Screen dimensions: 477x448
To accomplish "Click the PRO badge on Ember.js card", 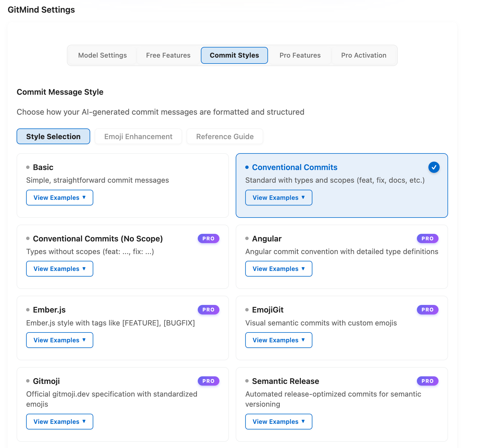I will pos(208,310).
